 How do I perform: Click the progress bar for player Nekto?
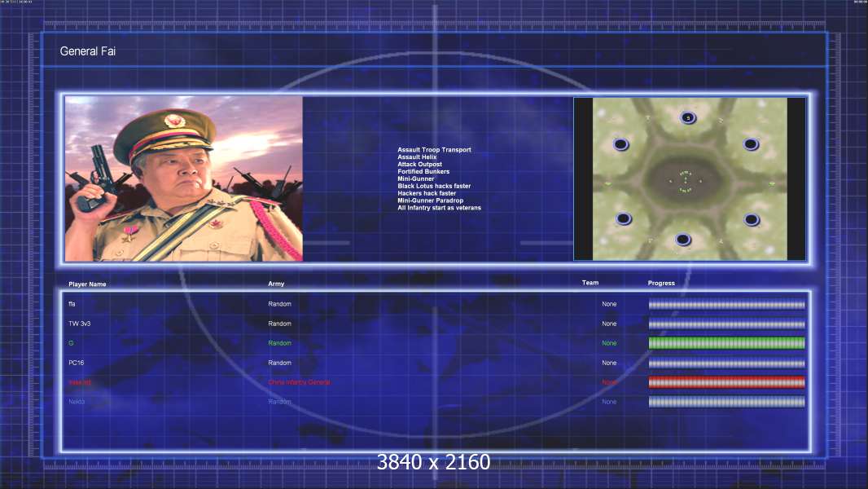point(727,402)
